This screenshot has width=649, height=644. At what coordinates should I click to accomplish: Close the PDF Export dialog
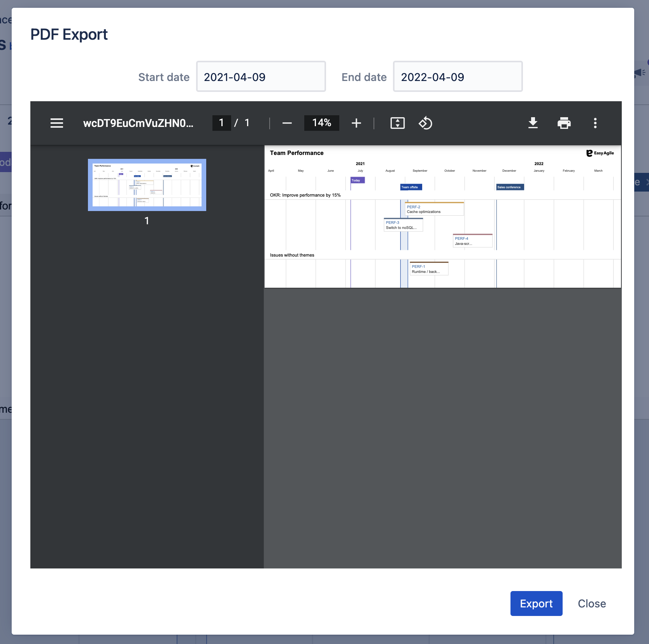click(x=591, y=604)
